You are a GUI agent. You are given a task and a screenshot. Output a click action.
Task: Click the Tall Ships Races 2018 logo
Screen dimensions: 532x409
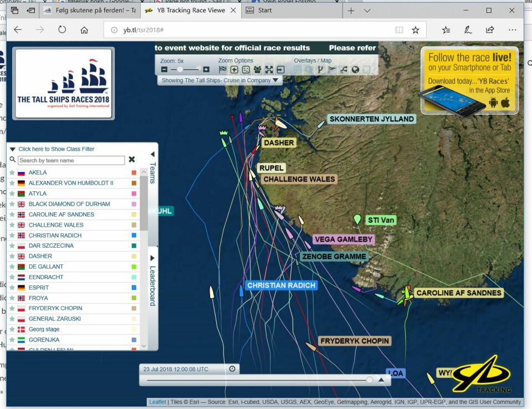[63, 84]
